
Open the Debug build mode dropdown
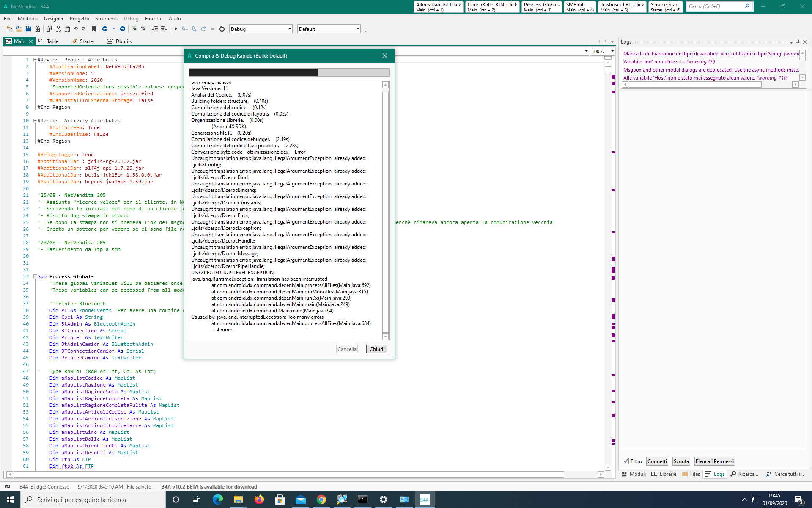coord(290,29)
